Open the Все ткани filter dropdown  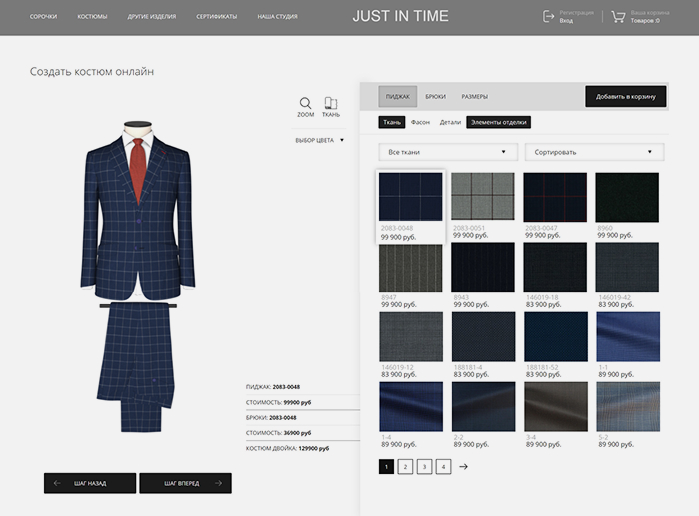coord(447,152)
